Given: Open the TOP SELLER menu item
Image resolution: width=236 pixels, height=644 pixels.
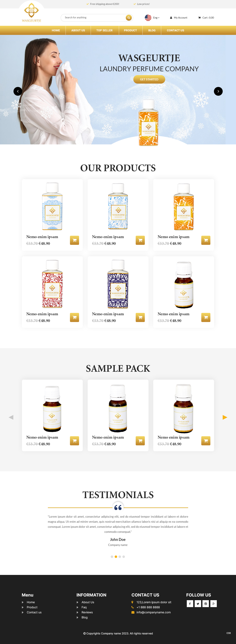Looking at the screenshot, I should tap(105, 30).
